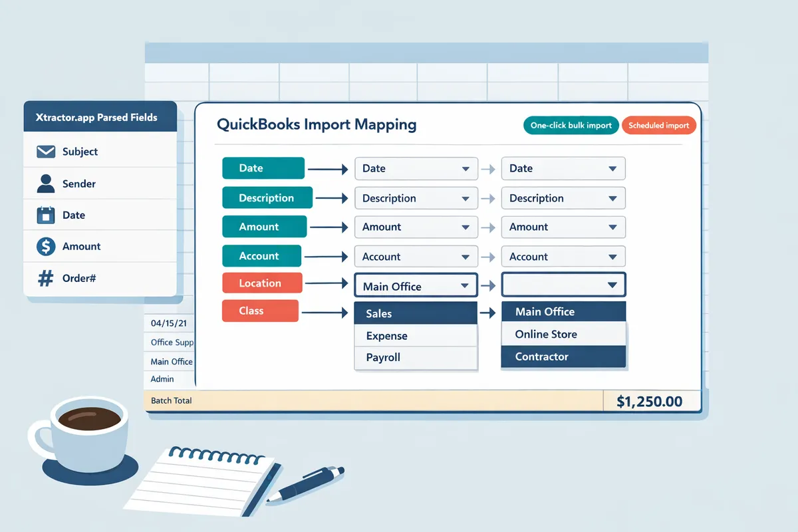Select the Order# parsed field
The height and width of the screenshot is (532, 798).
pos(100,278)
